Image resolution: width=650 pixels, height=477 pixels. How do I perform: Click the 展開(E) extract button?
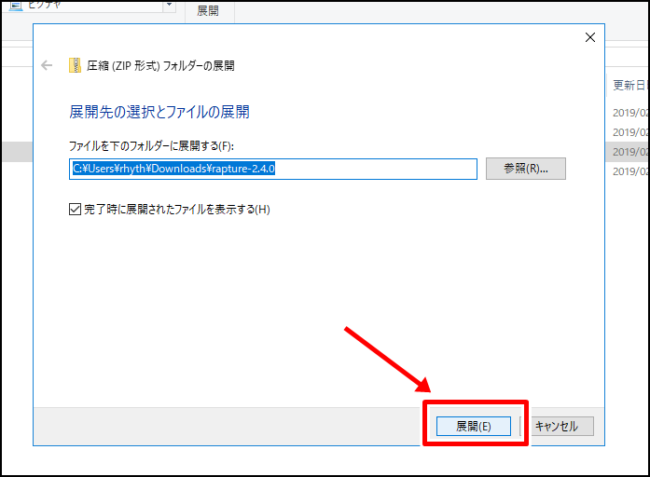click(x=473, y=426)
